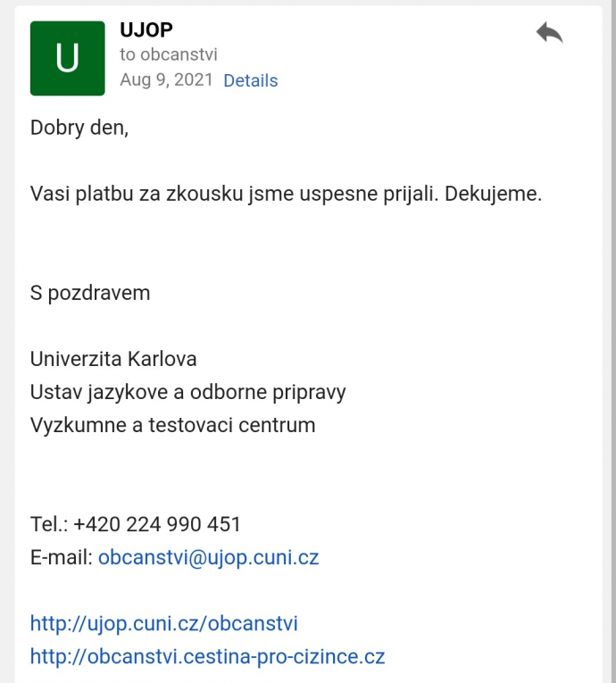Click the Aug 9, 2021 date
This screenshot has height=683, width=616.
click(167, 79)
